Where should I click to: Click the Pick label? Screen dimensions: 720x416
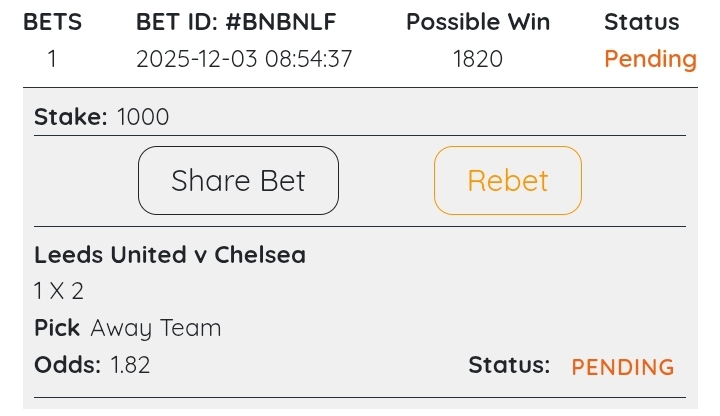pyautogui.click(x=57, y=328)
